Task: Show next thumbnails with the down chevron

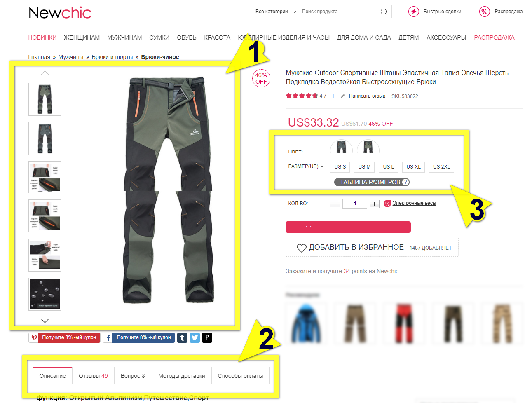Action: point(45,321)
